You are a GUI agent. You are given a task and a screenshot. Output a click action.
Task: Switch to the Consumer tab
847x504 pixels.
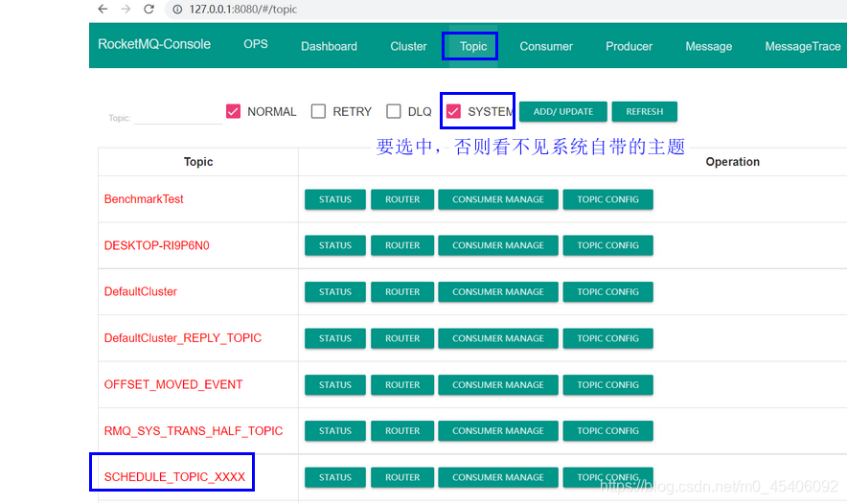tap(546, 46)
